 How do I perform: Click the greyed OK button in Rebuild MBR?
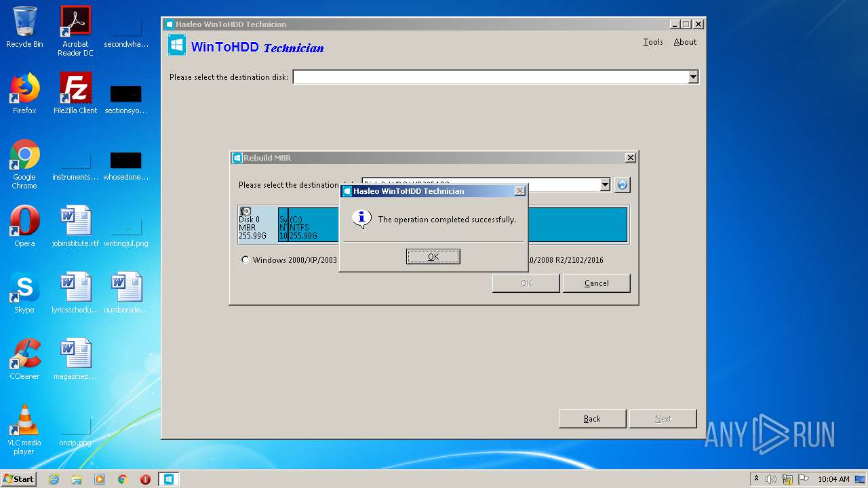coord(526,283)
